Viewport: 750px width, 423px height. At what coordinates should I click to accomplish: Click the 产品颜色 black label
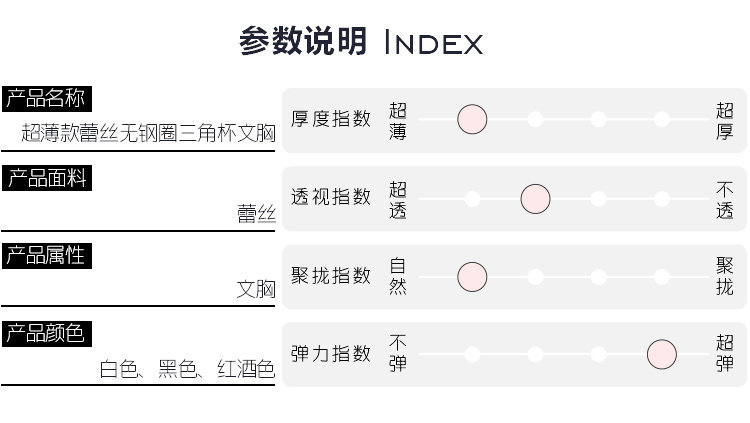[47, 333]
